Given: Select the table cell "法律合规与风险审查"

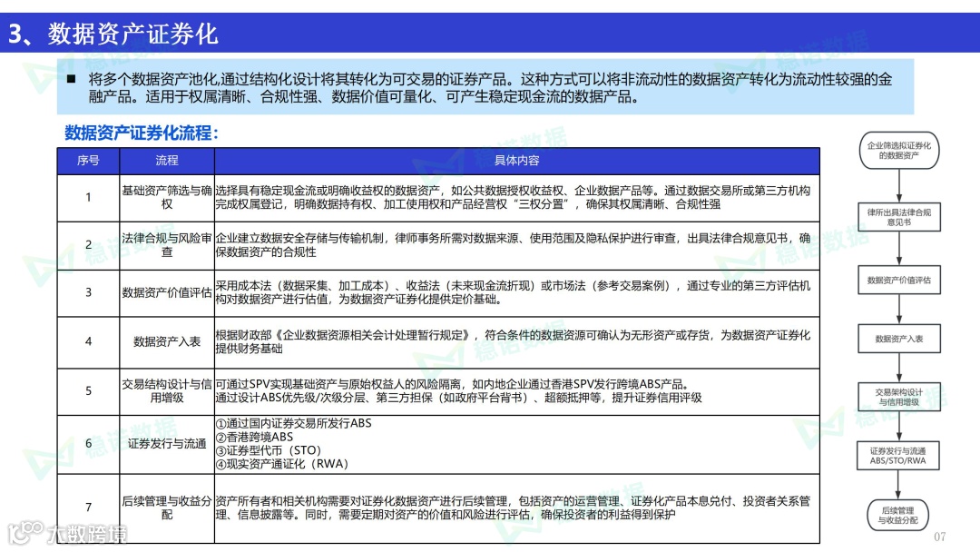Looking at the screenshot, I should (167, 245).
